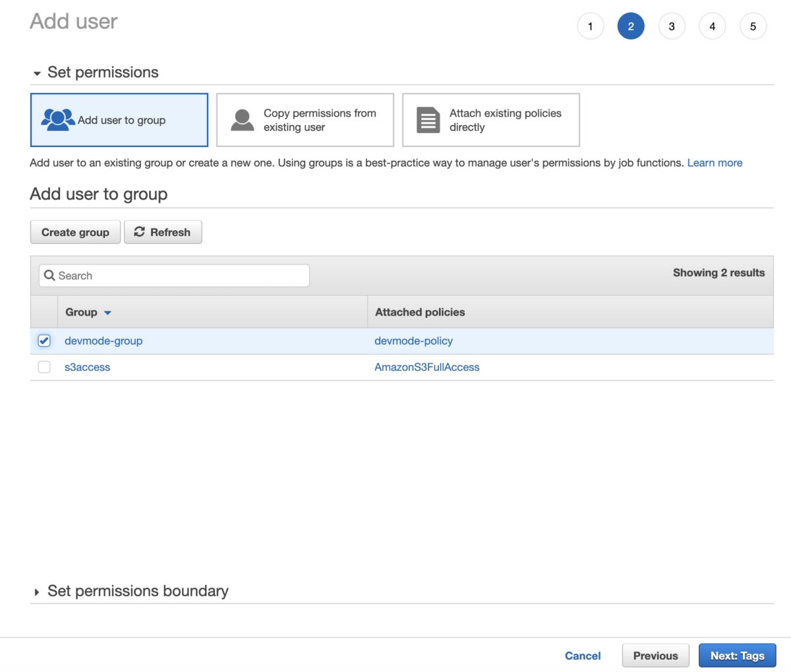Viewport: 791px width, 672px height.
Task: Select the Add user to group people icon
Action: tap(57, 119)
